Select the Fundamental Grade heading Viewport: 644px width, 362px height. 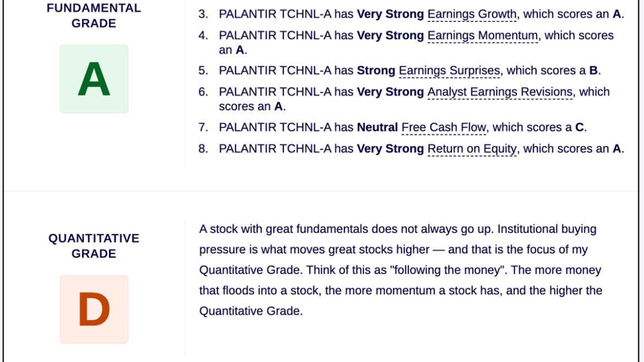[x=94, y=15]
